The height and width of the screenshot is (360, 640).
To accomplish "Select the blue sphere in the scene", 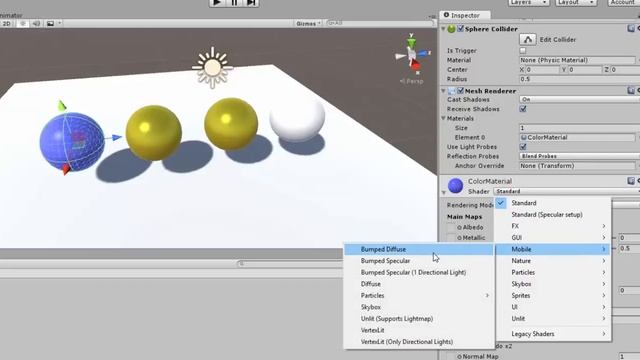I will coord(72,142).
